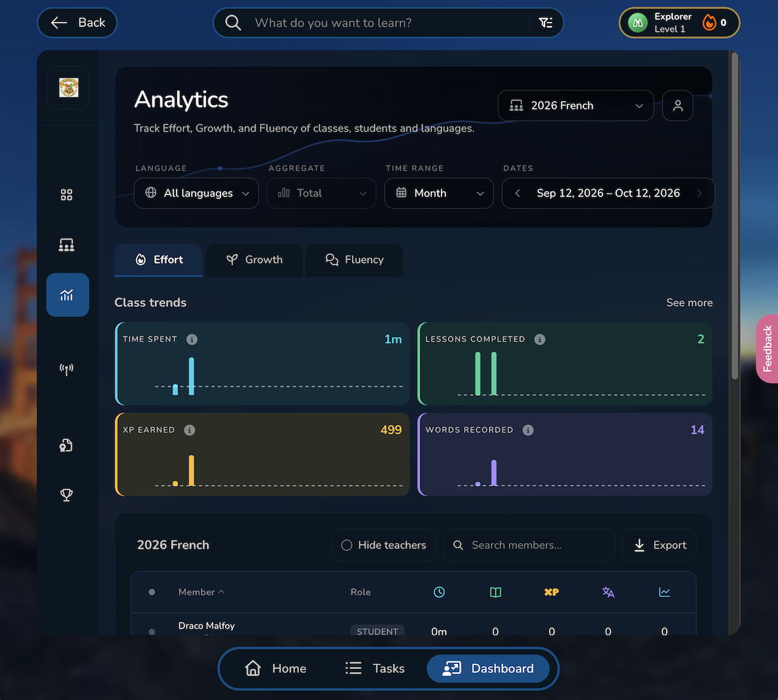Open the live broadcast icon in sidebar
The height and width of the screenshot is (700, 778).
point(67,369)
